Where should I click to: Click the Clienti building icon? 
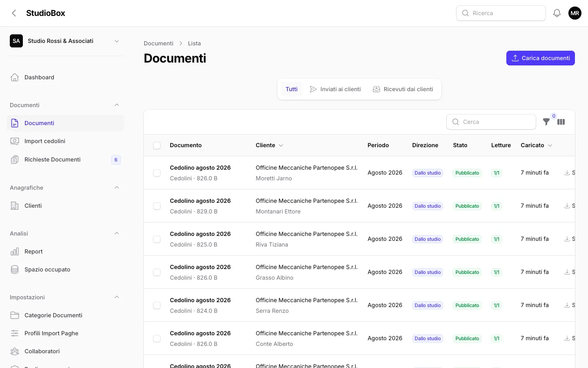[x=15, y=206]
